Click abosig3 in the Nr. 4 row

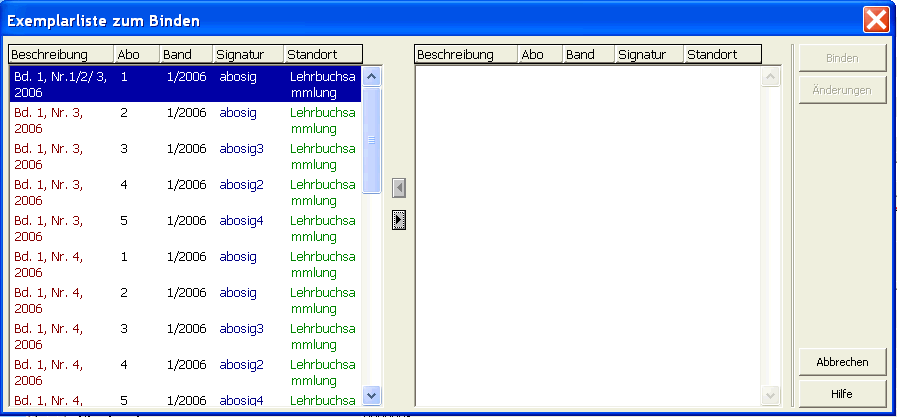tap(241, 329)
